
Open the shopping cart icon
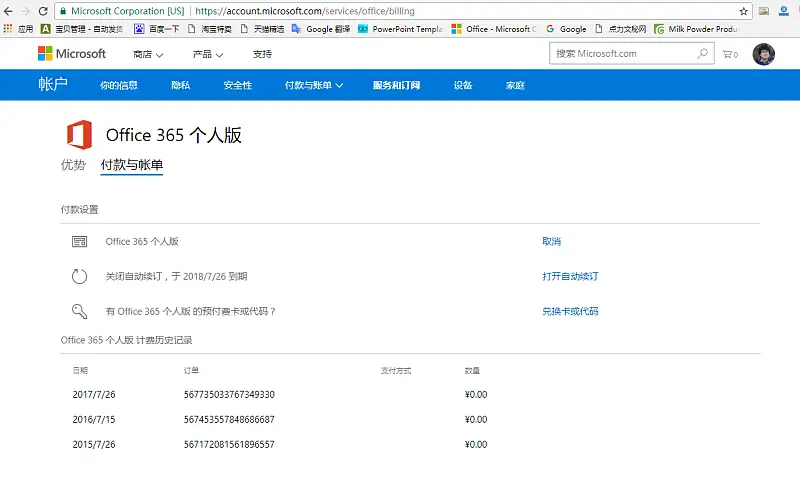(x=729, y=54)
